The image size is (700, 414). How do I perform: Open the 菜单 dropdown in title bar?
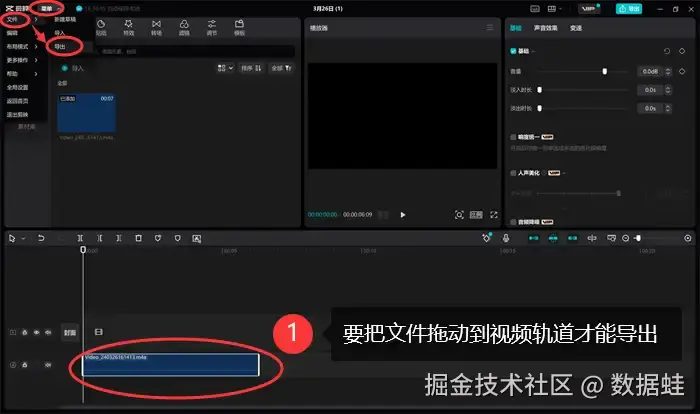[50, 8]
